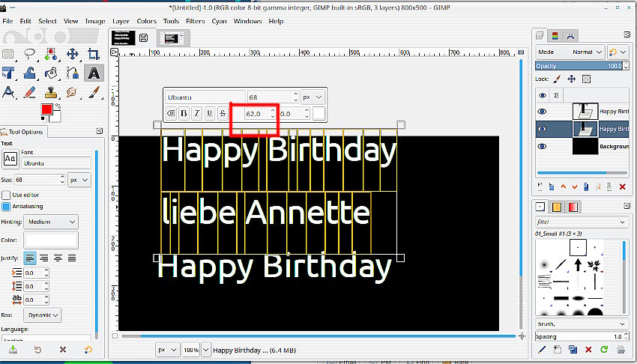Select the Move tool
This screenshot has width=637, height=364.
(x=72, y=54)
